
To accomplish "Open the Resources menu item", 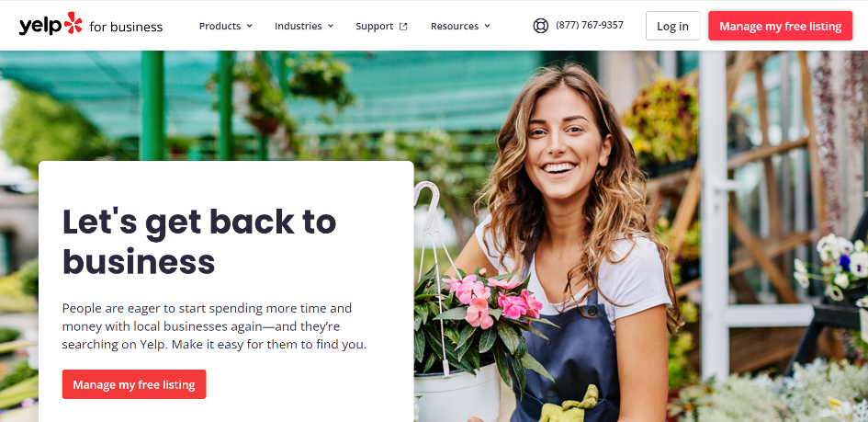I will click(x=460, y=26).
